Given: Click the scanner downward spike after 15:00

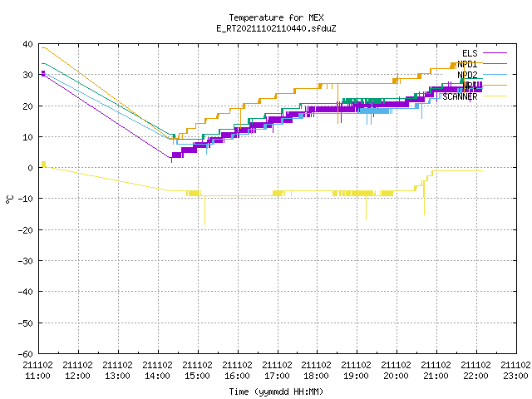Looking at the screenshot, I should (x=204, y=210).
